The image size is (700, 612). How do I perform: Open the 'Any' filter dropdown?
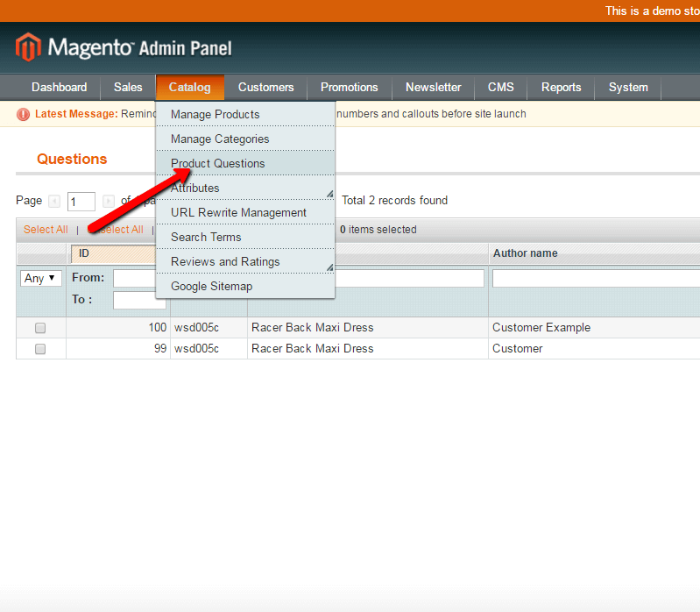pos(40,278)
